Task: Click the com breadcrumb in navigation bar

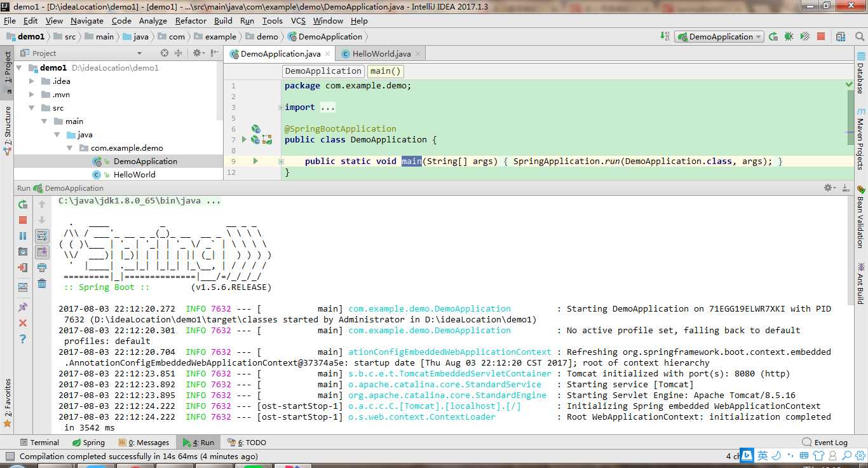Action: (172, 37)
